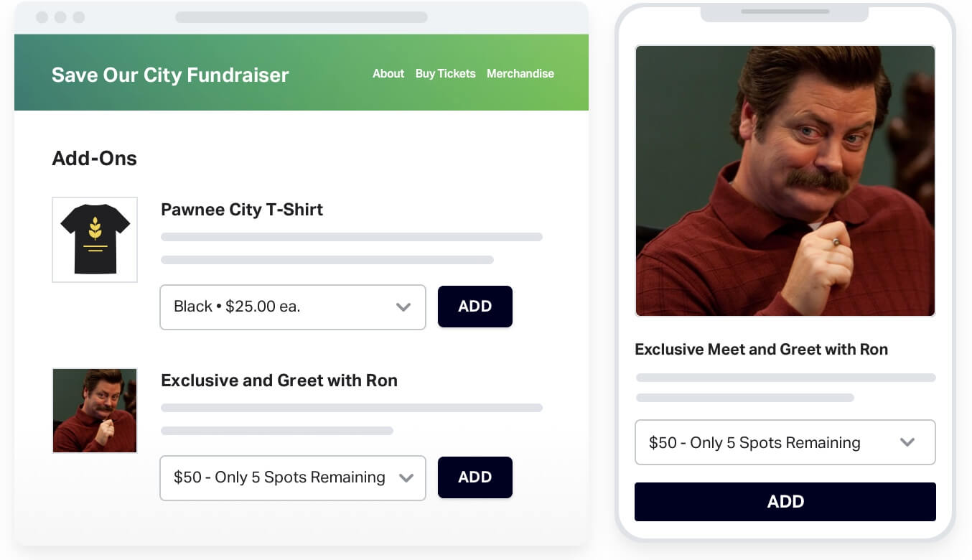Click the leftmost window traffic light dot
Image resolution: width=972 pixels, height=560 pixels.
pyautogui.click(x=43, y=17)
